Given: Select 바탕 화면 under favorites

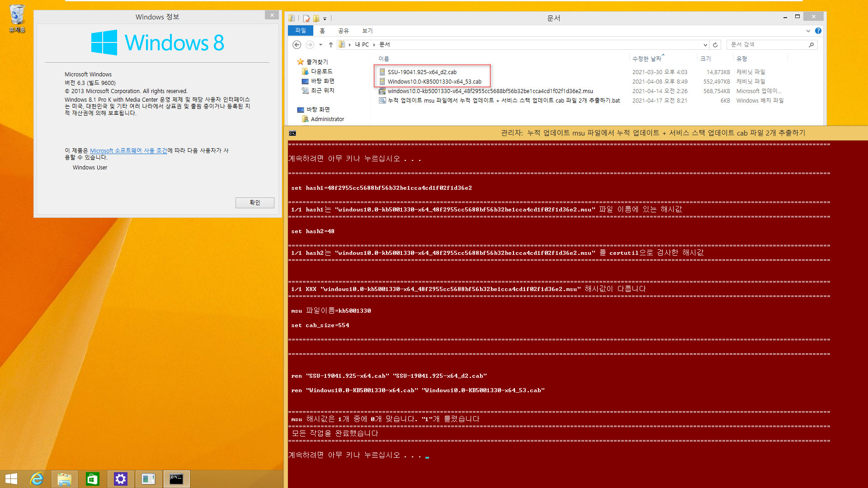Looking at the screenshot, I should click(x=323, y=81).
